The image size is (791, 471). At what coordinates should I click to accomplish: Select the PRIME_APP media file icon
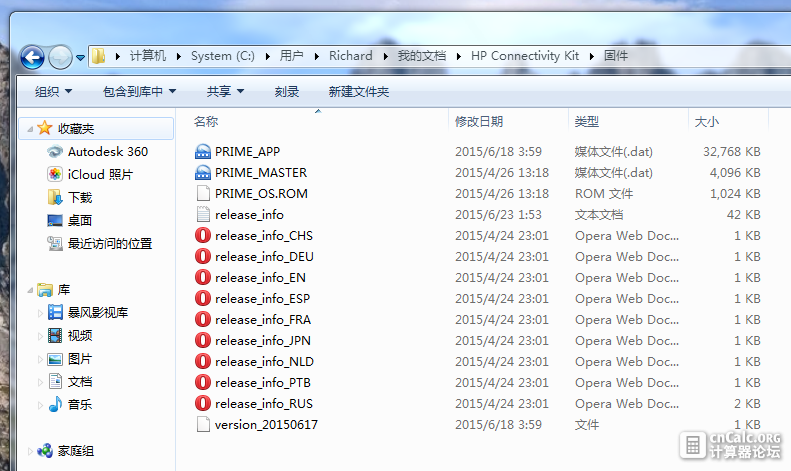click(x=203, y=151)
